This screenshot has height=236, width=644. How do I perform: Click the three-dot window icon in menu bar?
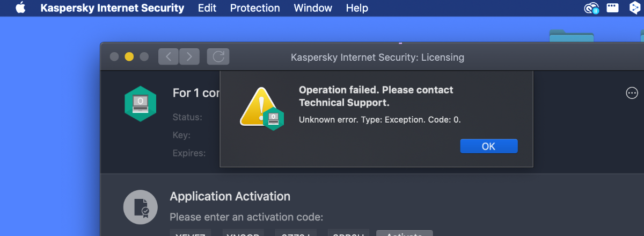pyautogui.click(x=613, y=8)
